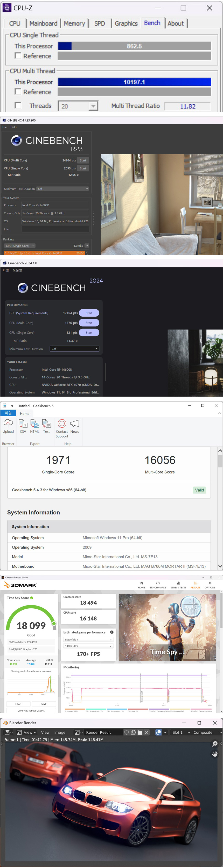Open the News icon in Geekbench
Image resolution: width=223 pixels, height=868 pixels.
point(75,426)
